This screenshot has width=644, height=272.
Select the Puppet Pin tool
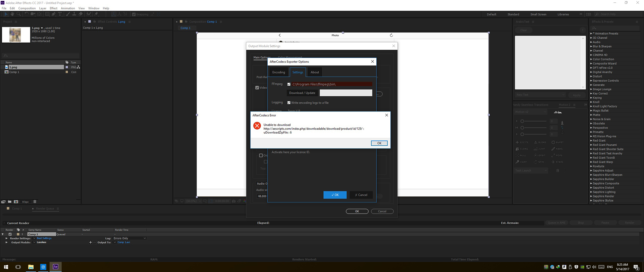pyautogui.click(x=96, y=14)
